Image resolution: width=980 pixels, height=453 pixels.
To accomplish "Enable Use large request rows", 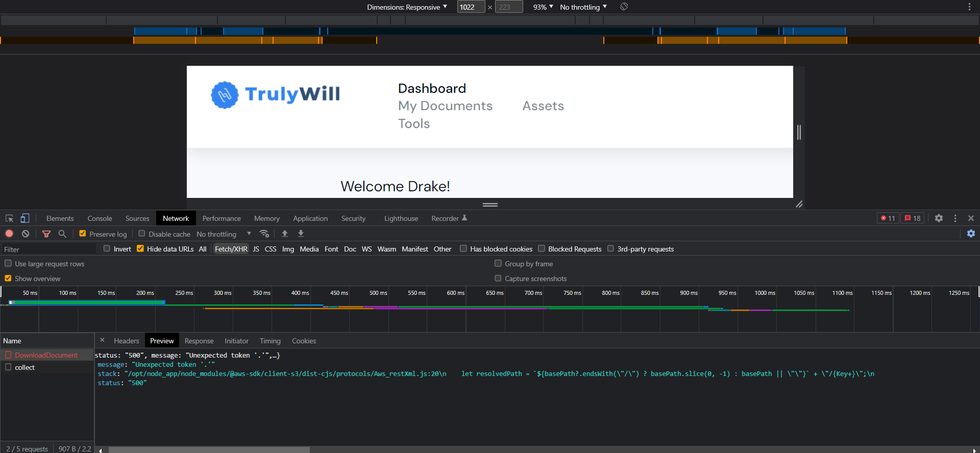I will pos(8,263).
